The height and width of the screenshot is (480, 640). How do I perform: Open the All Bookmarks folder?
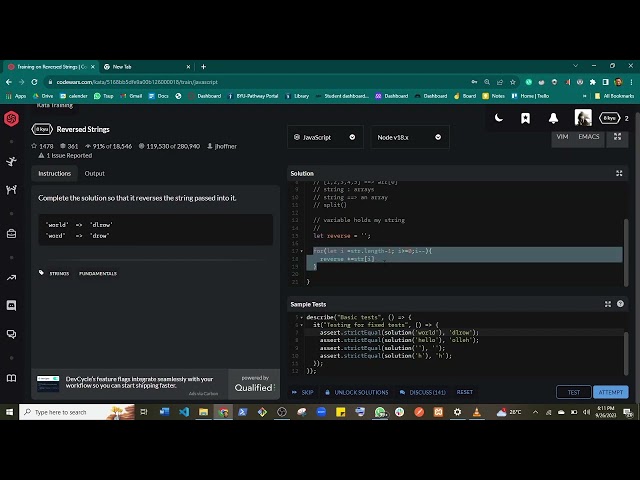614,96
